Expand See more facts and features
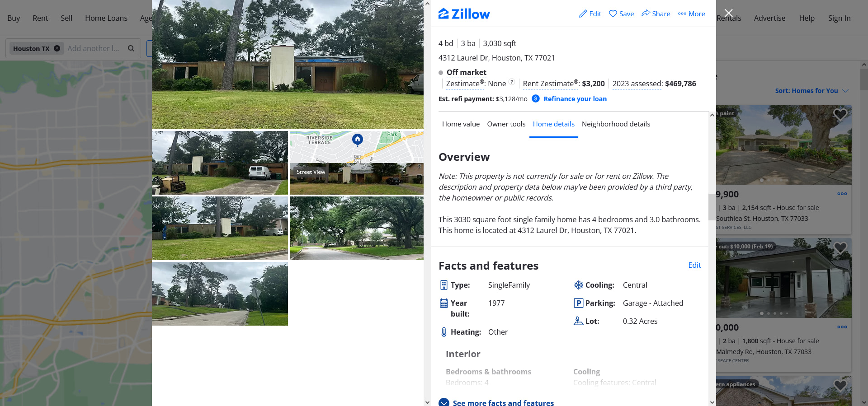The image size is (868, 406). tap(496, 402)
